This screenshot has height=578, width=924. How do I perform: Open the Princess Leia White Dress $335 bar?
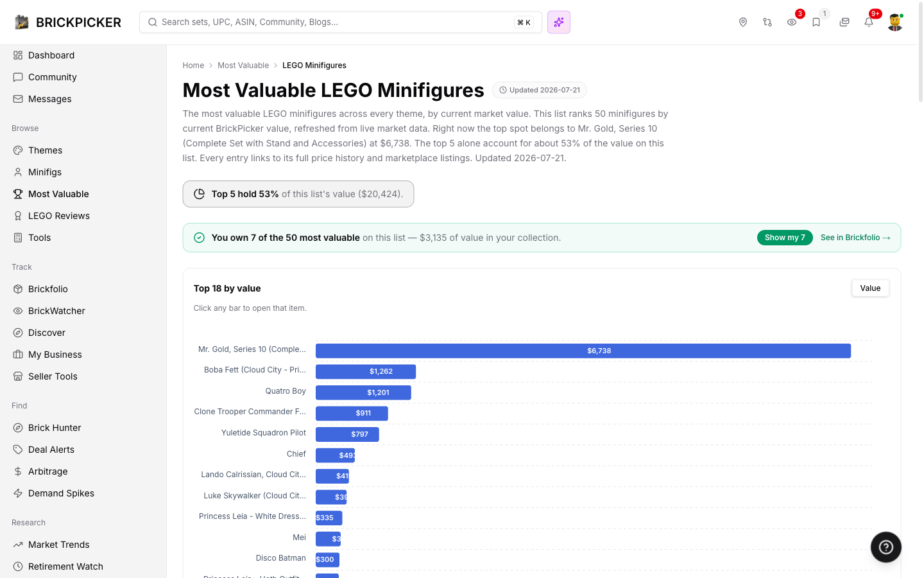point(329,518)
